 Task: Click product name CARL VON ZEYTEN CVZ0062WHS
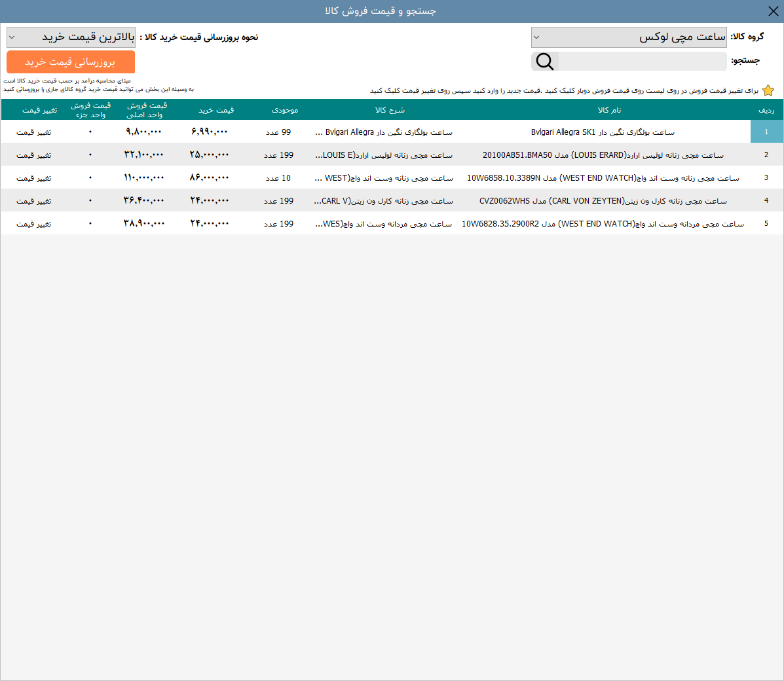click(603, 201)
